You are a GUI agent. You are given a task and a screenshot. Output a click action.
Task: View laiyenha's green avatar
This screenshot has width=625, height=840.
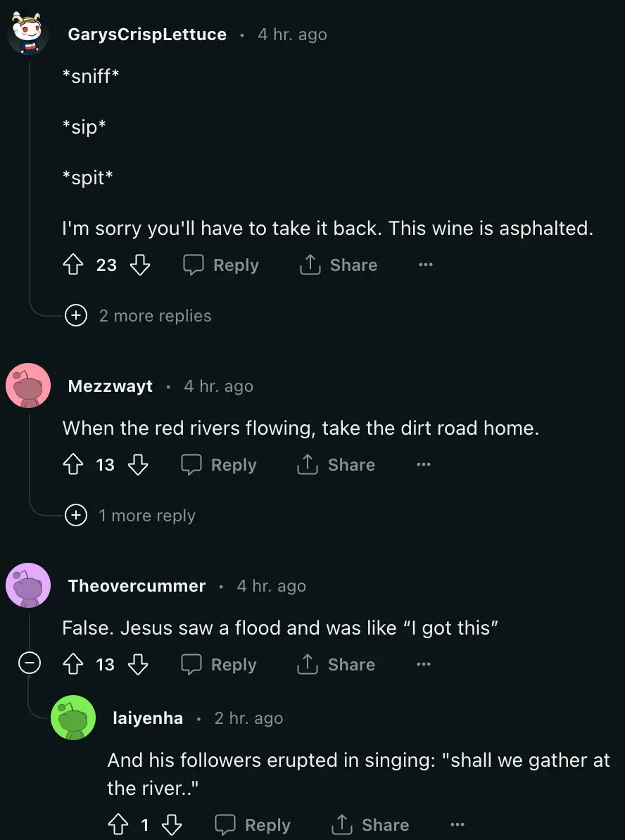(x=73, y=718)
